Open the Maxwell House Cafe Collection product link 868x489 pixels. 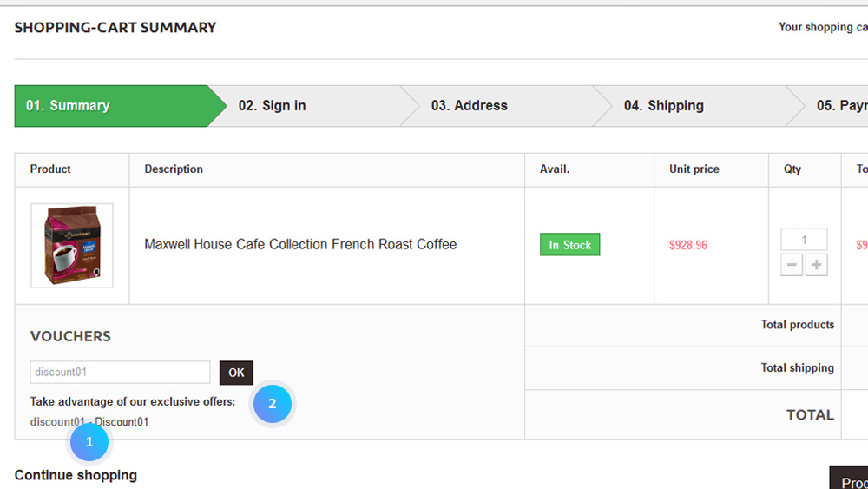pos(300,244)
